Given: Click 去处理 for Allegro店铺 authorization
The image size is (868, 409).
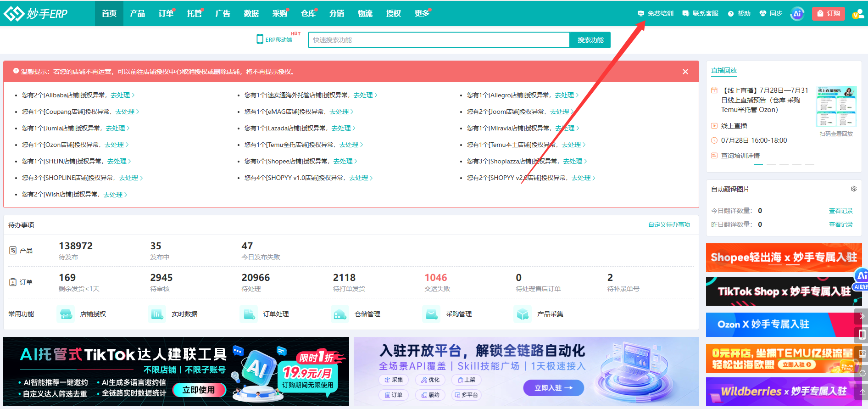Looking at the screenshot, I should [x=567, y=95].
